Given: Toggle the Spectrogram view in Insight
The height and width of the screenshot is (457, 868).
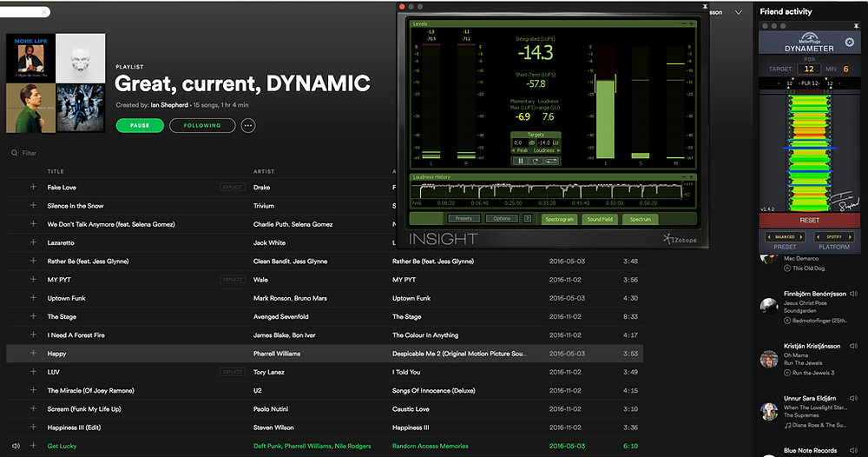Looking at the screenshot, I should pyautogui.click(x=559, y=219).
